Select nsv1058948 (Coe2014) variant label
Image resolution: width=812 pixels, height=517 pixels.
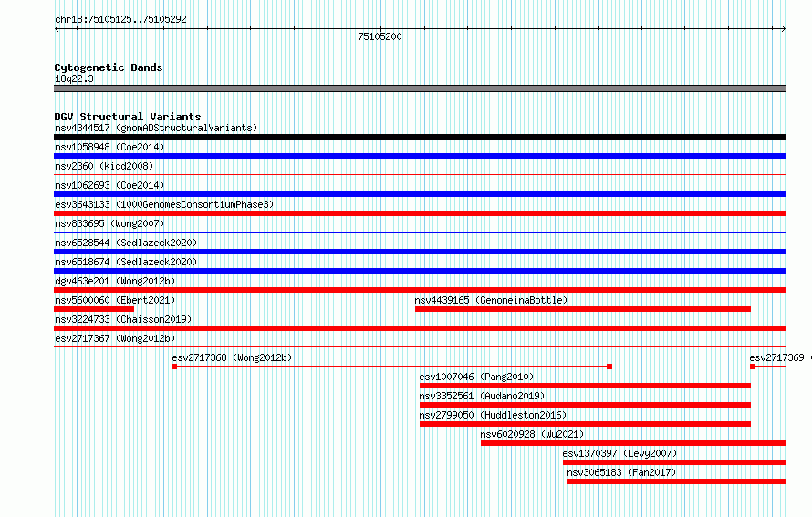click(109, 147)
